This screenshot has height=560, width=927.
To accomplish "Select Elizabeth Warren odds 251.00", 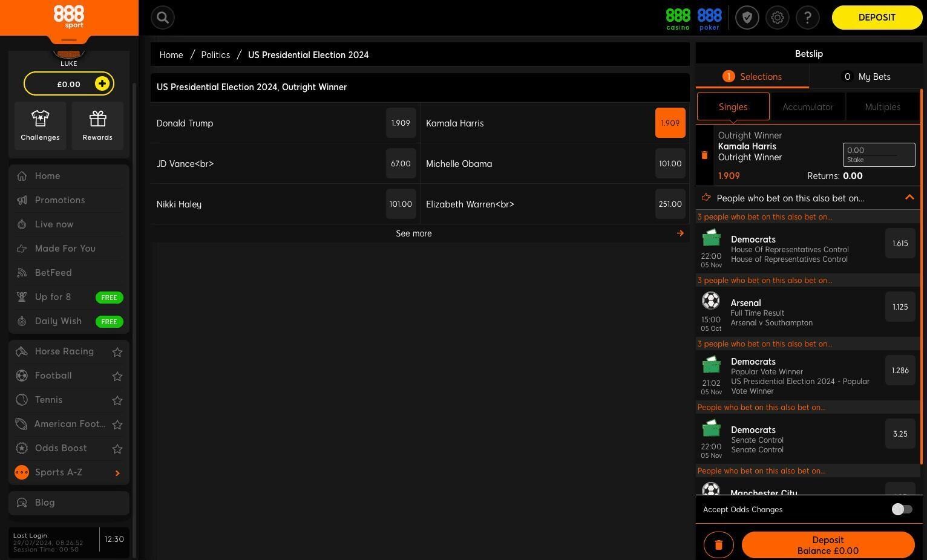I will coord(670,204).
